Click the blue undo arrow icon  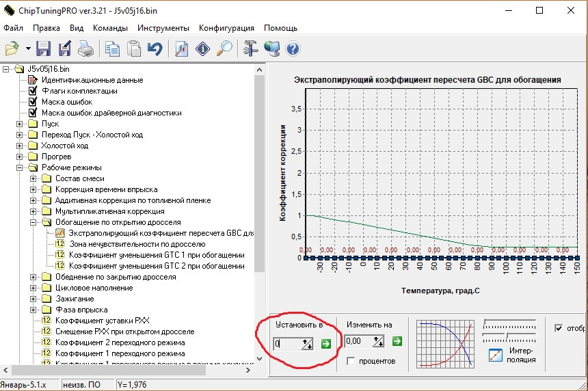pyautogui.click(x=155, y=49)
